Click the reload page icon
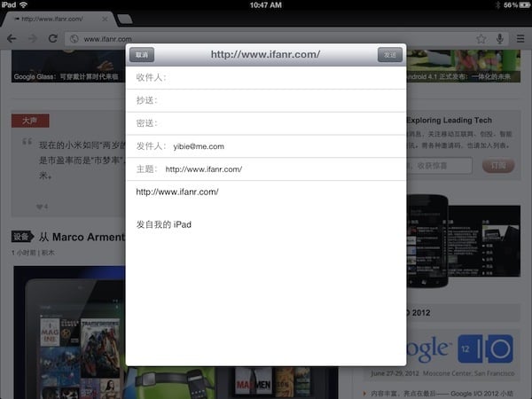The height and width of the screenshot is (399, 532). 54,39
